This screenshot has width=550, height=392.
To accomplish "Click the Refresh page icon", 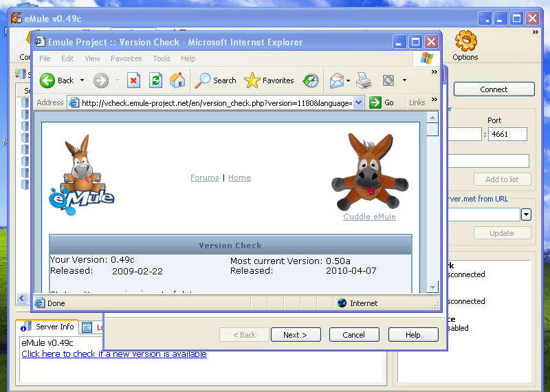I will pos(156,80).
